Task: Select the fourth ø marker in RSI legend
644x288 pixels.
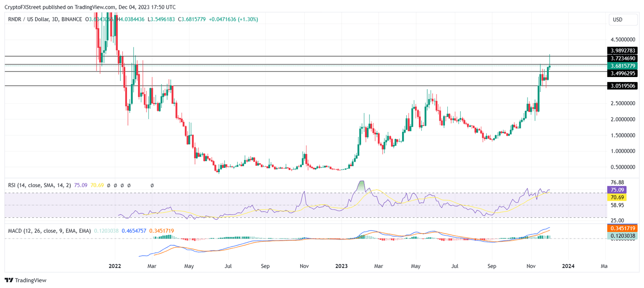Action: [x=129, y=185]
